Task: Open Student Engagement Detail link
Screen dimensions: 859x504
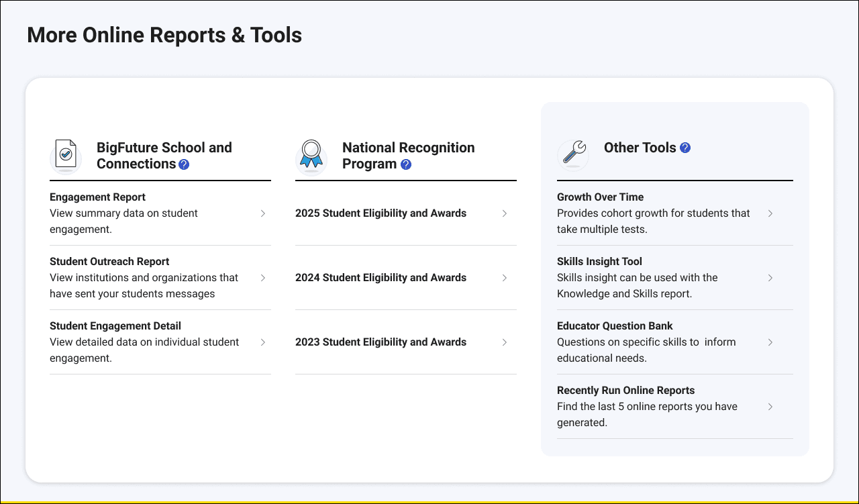Action: 115,326
